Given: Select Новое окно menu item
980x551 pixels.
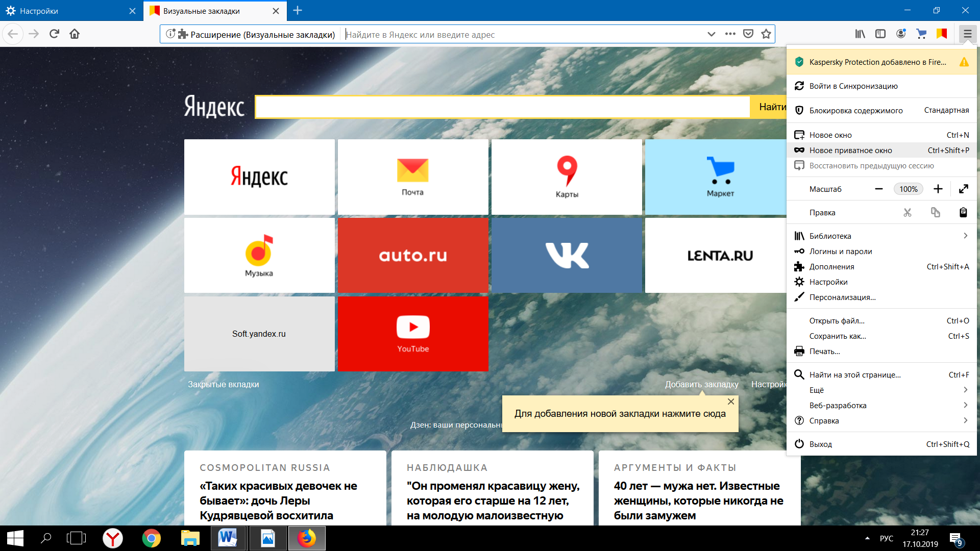Looking at the screenshot, I should pos(881,135).
